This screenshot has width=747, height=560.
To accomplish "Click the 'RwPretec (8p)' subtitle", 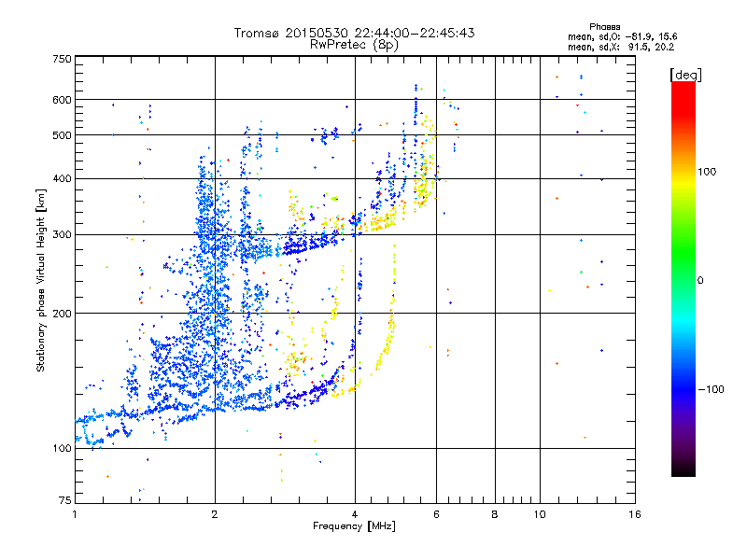I will coord(354,45).
